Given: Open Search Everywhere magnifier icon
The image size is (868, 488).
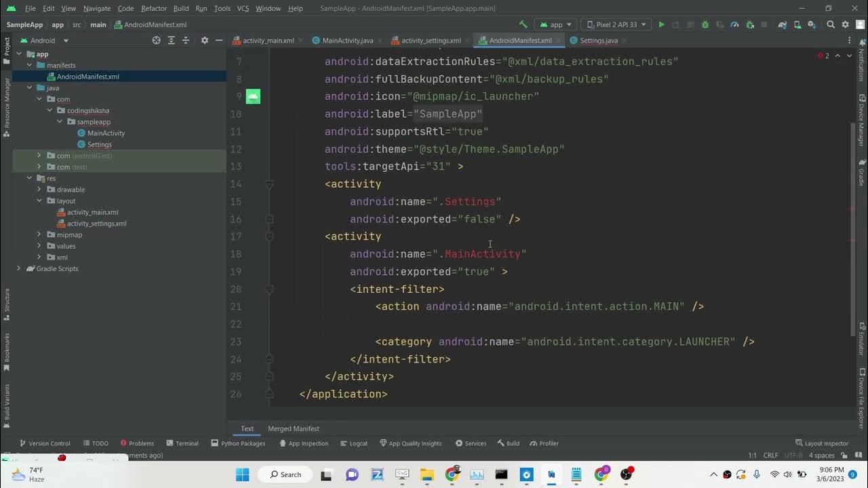Looking at the screenshot, I should pyautogui.click(x=831, y=24).
